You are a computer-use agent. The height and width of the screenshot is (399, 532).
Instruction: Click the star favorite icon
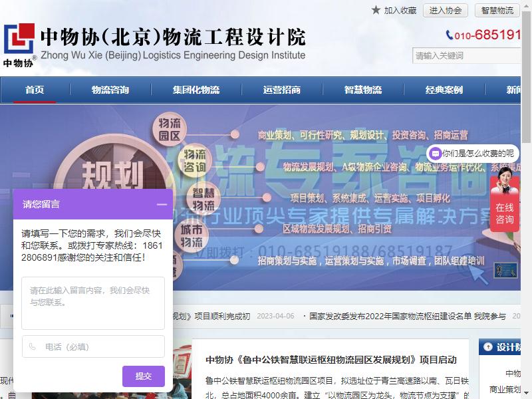(x=376, y=10)
